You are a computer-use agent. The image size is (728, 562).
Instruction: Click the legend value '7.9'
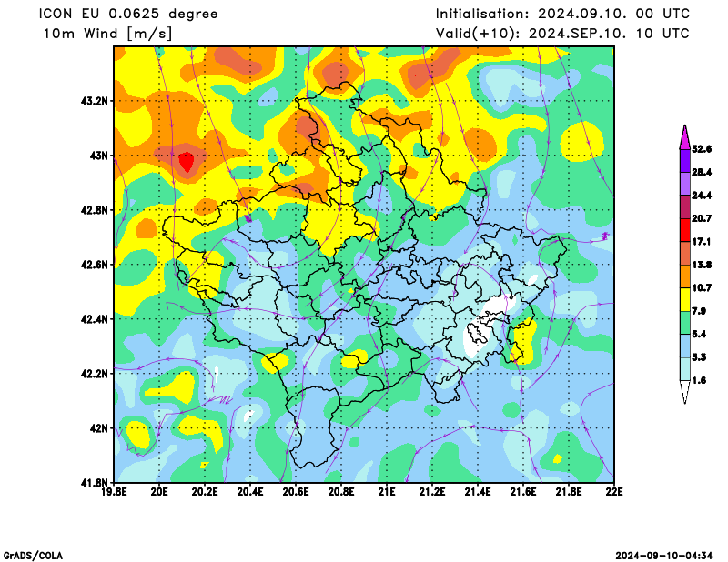click(x=699, y=311)
